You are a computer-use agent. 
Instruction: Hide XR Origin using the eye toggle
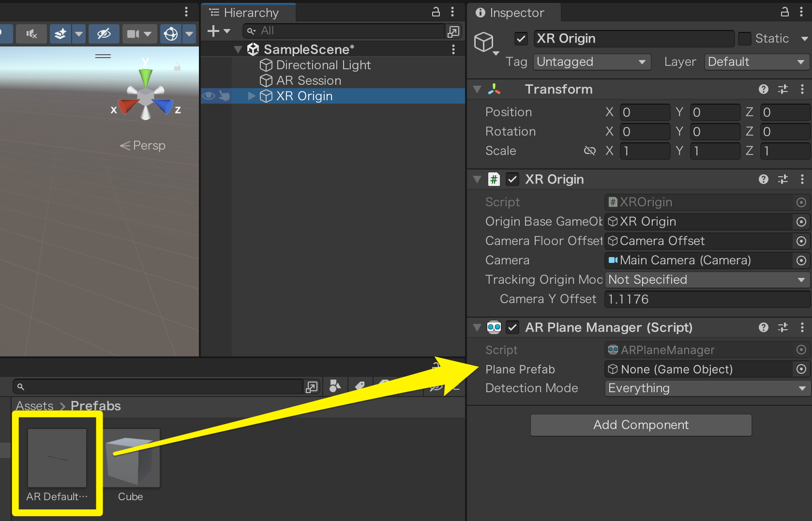pyautogui.click(x=208, y=96)
